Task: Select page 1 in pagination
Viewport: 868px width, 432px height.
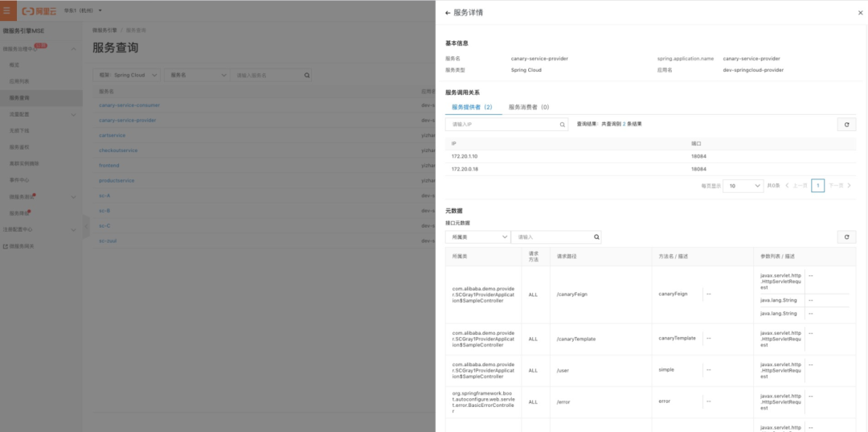Action: point(817,186)
